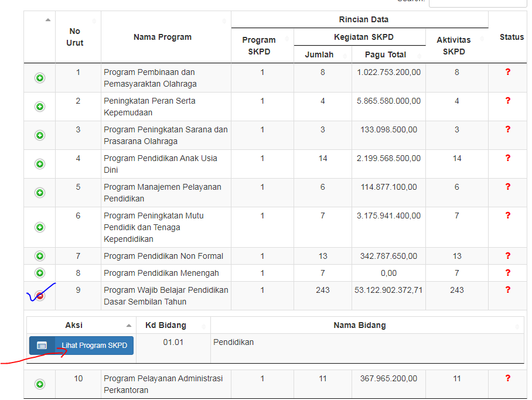Sort nested table by Kd Bidang

coord(173,326)
